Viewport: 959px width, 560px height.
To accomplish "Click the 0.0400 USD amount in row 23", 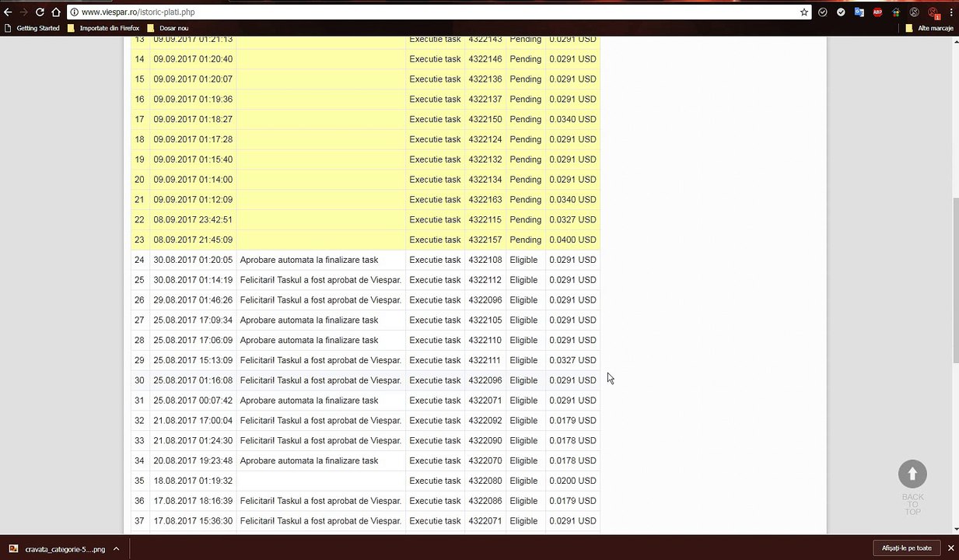I will 572,240.
